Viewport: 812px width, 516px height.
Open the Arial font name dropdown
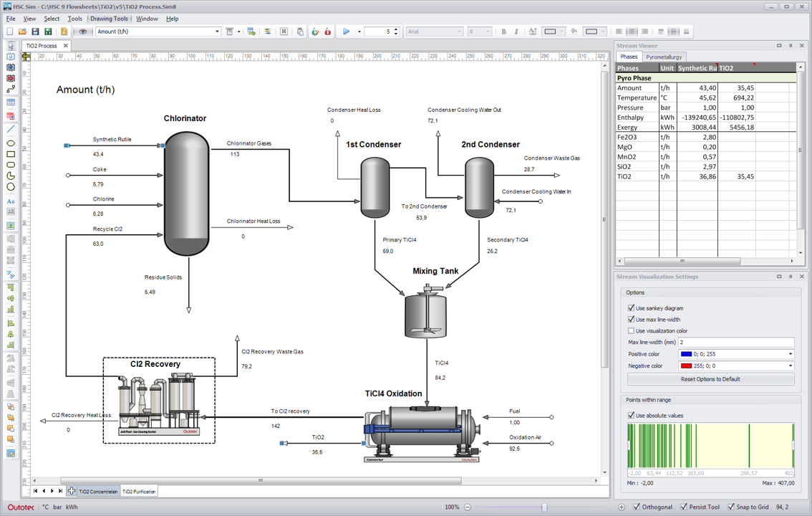pos(459,32)
